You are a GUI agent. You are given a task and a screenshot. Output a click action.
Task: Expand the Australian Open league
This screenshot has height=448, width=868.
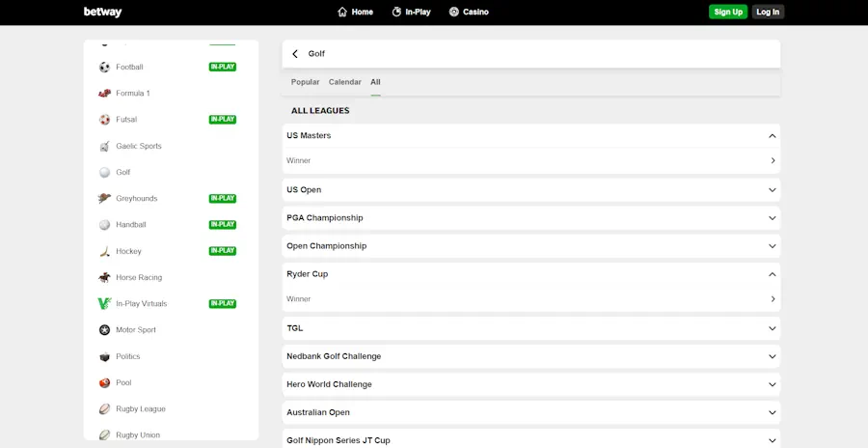(x=773, y=412)
